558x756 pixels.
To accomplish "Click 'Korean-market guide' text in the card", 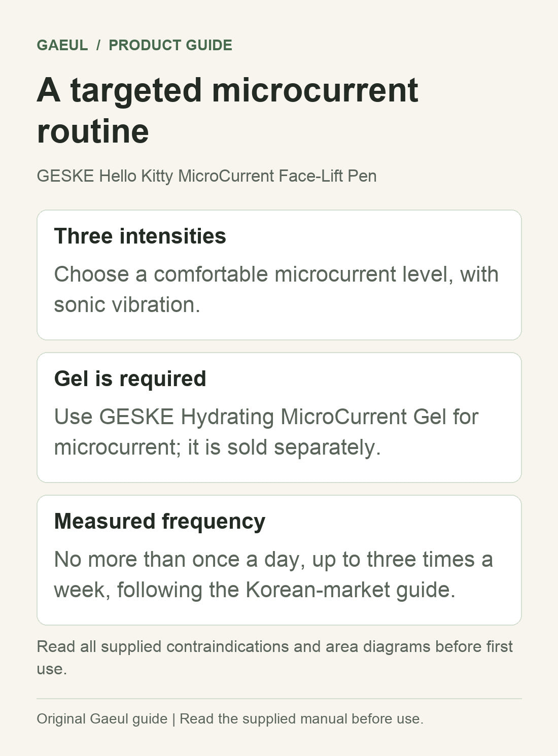I will tap(351, 590).
